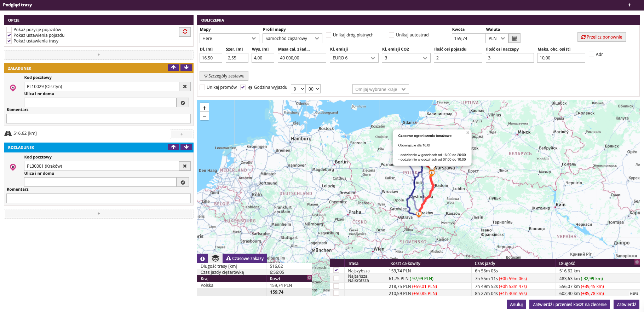Image resolution: width=644 pixels, height=312 pixels.
Task: Toggle Godzina wyjazdu checkbox
Action: coord(243,87)
